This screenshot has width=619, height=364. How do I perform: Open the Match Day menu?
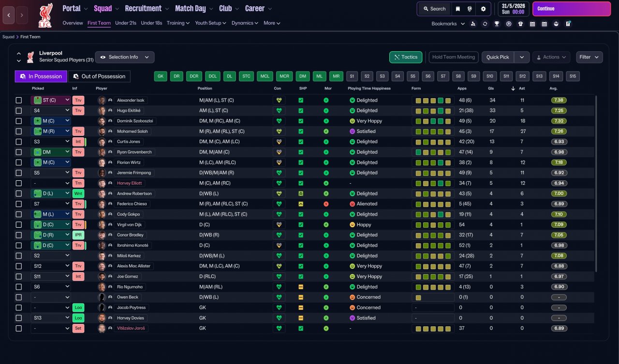(x=193, y=8)
